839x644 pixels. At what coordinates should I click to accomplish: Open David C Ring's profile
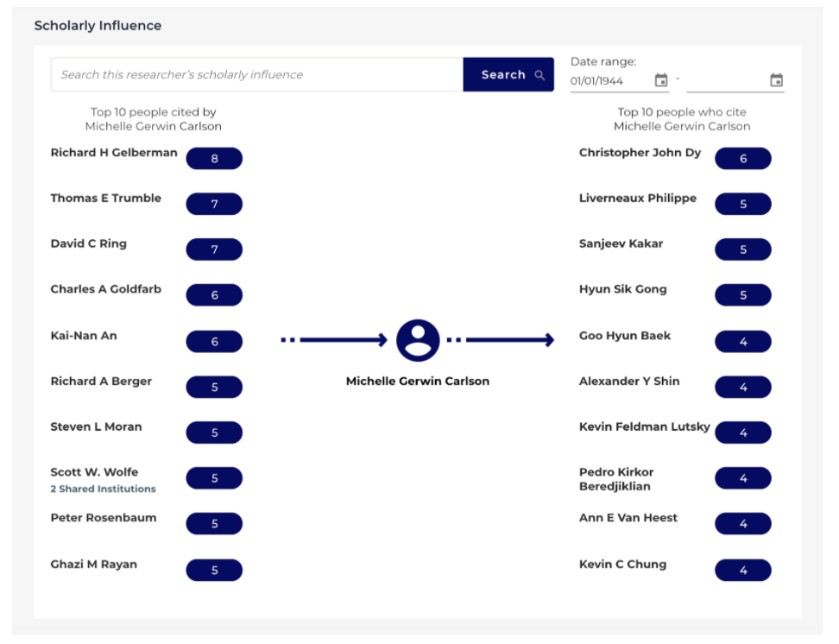(89, 243)
